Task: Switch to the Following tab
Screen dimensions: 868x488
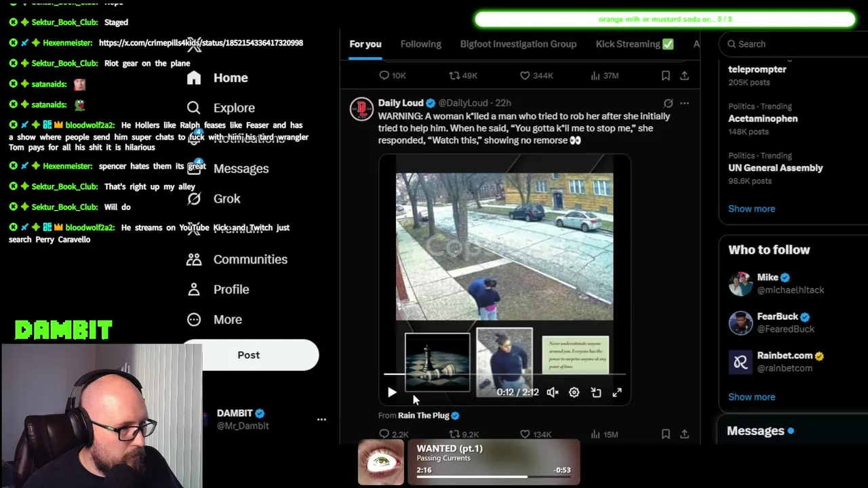Action: [420, 44]
